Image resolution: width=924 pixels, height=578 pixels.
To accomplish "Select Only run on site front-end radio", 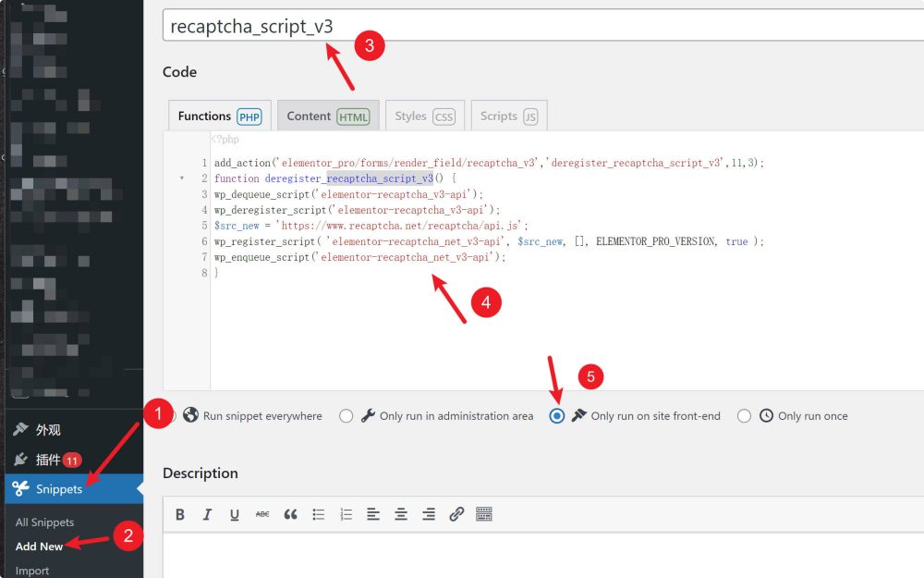I will [556, 416].
